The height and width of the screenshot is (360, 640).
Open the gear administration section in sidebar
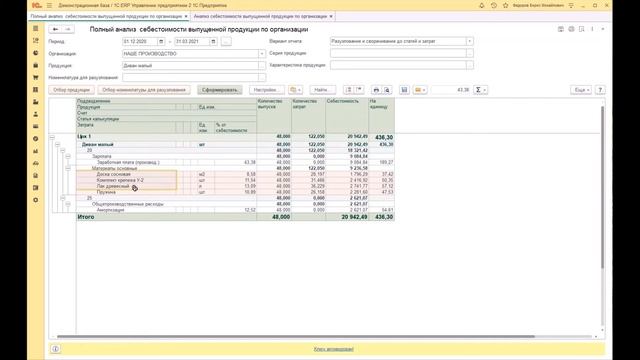click(x=36, y=200)
